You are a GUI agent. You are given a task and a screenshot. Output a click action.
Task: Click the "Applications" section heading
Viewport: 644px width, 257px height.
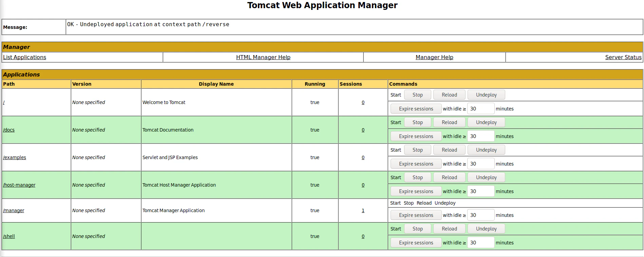tap(21, 74)
